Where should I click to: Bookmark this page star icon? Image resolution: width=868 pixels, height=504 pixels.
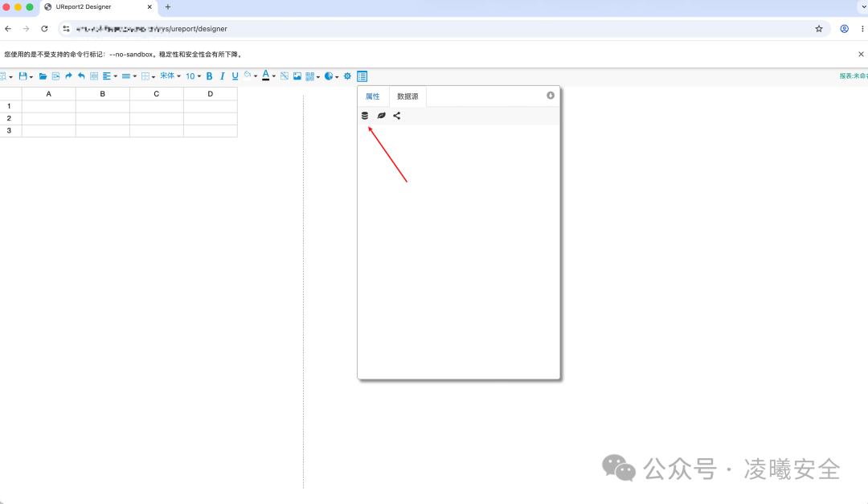pyautogui.click(x=819, y=29)
